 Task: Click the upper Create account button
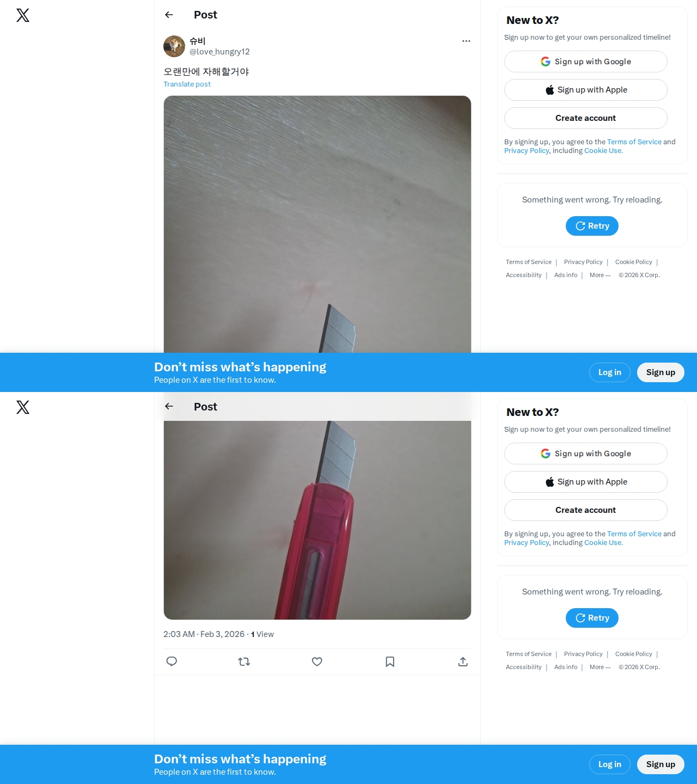click(586, 118)
